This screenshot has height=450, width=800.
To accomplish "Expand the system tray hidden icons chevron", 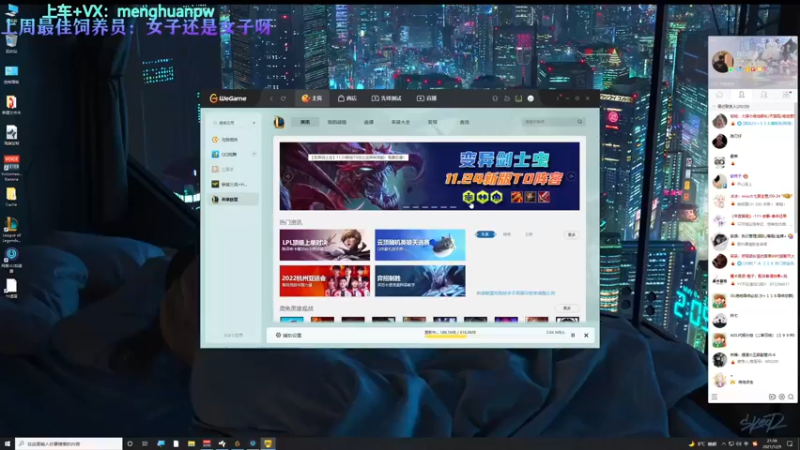I will (x=723, y=444).
